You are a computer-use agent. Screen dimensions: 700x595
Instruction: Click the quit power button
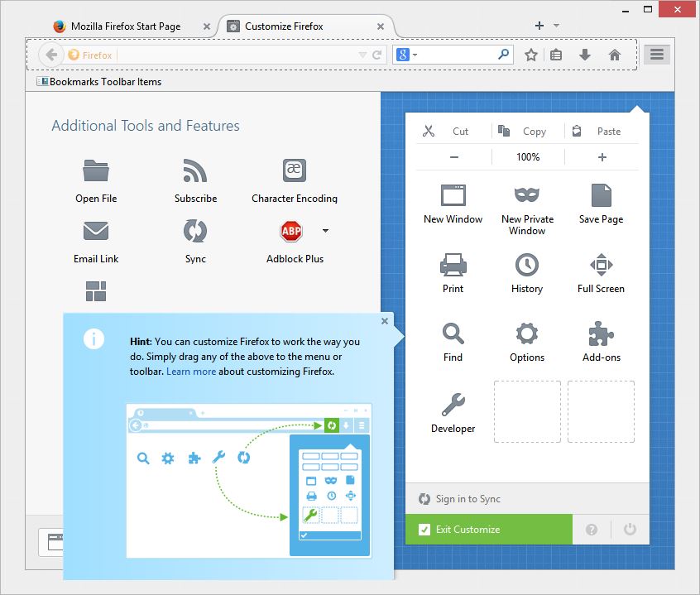[x=630, y=530]
